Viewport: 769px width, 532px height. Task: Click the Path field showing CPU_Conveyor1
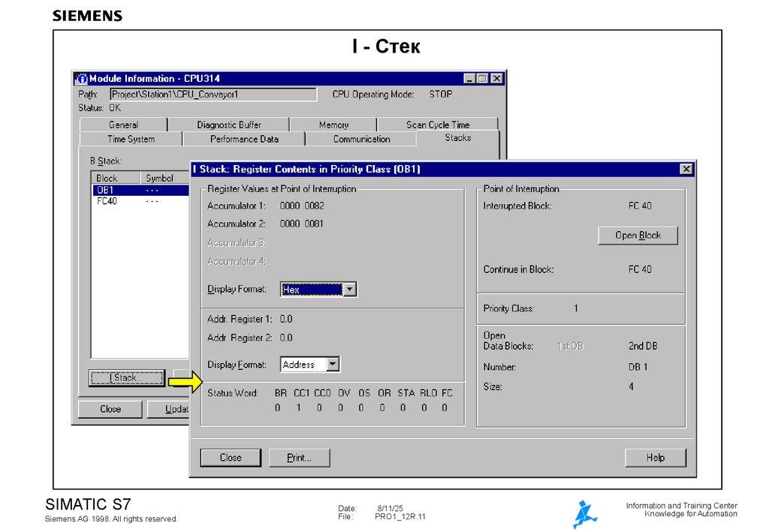(213, 95)
